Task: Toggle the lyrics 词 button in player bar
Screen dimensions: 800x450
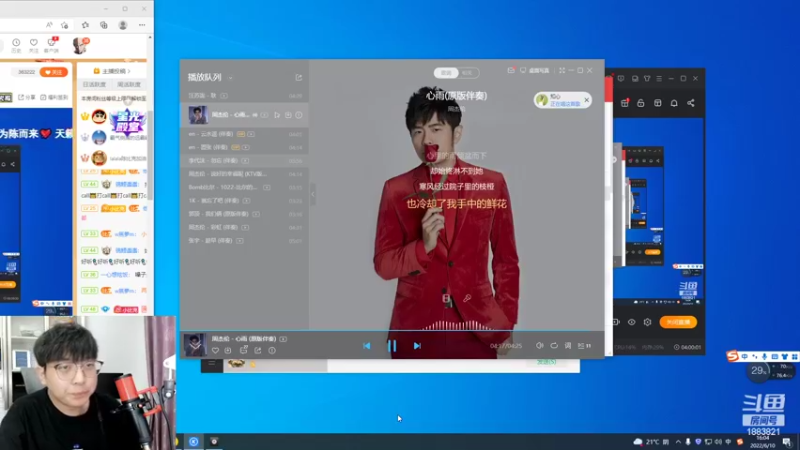Action: 568,345
